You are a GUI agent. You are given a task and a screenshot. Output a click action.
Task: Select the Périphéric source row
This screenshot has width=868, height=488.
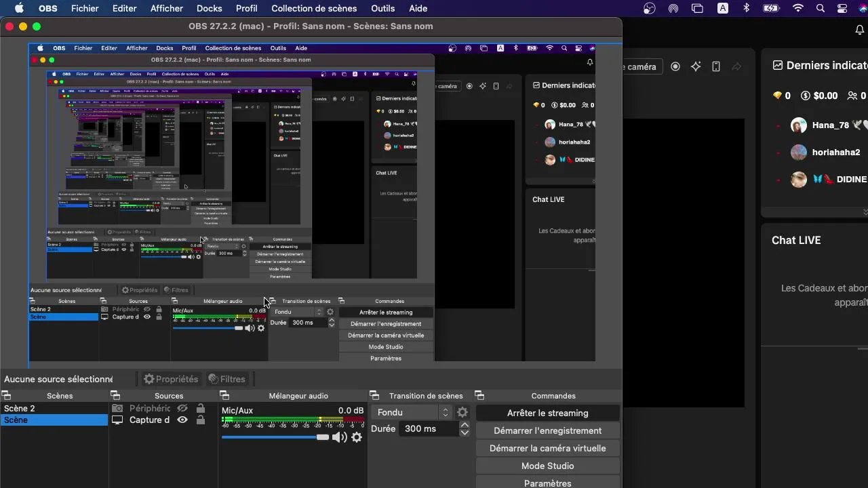tap(163, 409)
